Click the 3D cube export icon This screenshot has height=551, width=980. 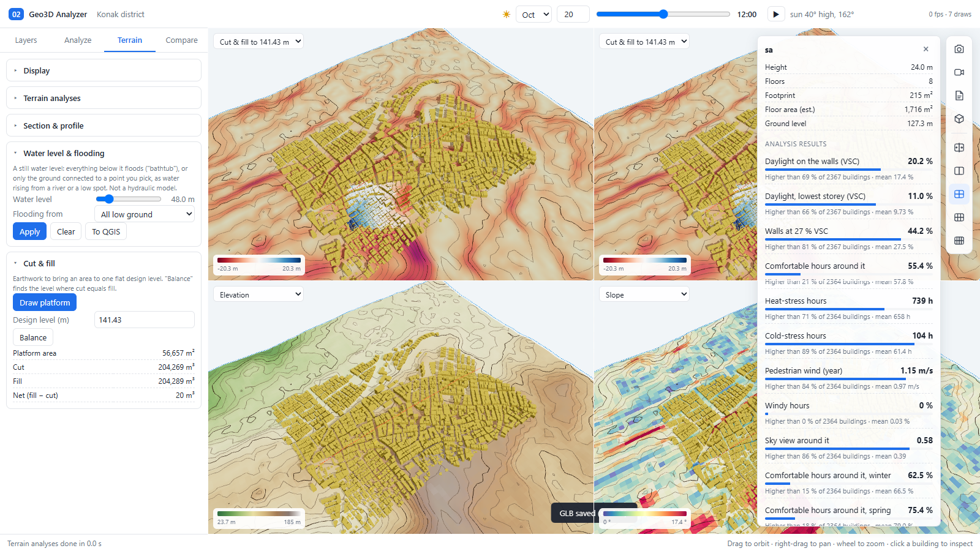point(959,119)
